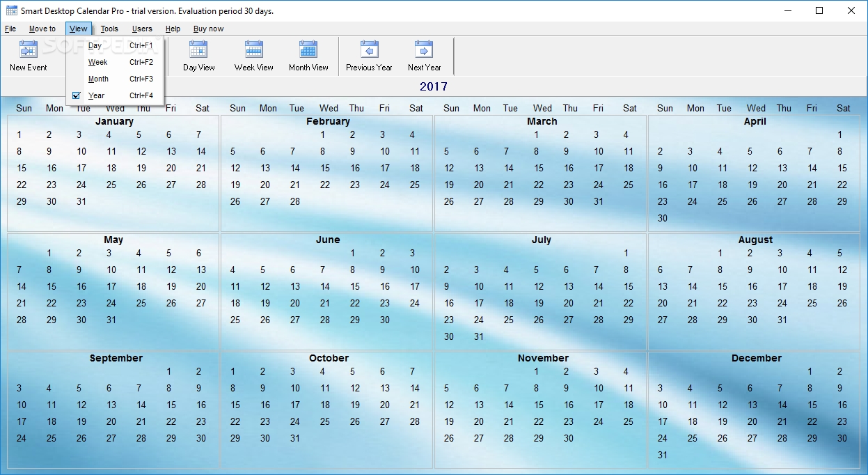Select January 17 in the calendar
This screenshot has height=475, width=868.
coord(81,168)
